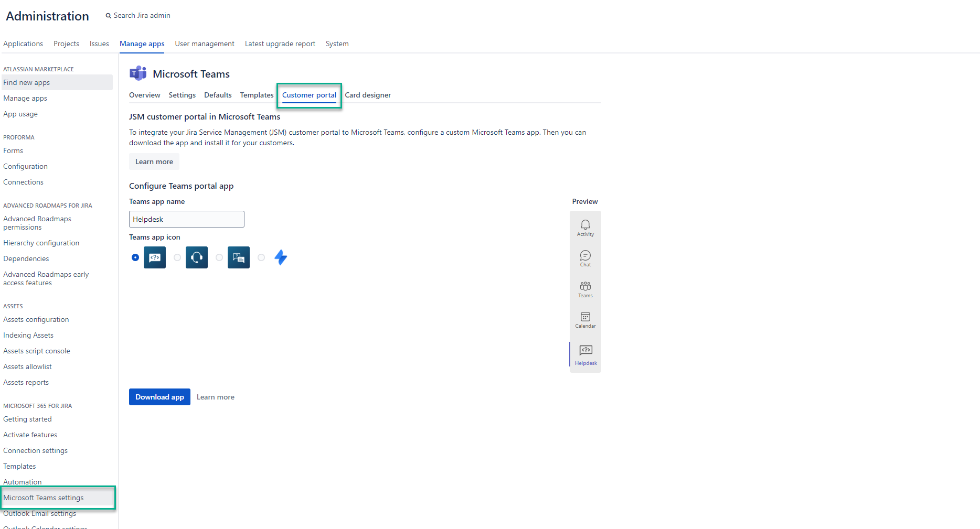Click the Microsoft Teams logo icon

pyautogui.click(x=138, y=73)
